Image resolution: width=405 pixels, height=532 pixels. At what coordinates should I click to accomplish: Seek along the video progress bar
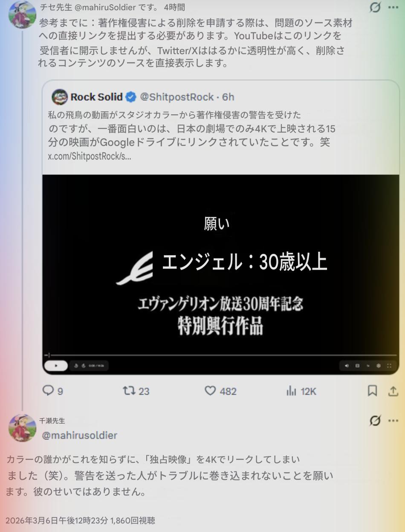click(x=221, y=355)
